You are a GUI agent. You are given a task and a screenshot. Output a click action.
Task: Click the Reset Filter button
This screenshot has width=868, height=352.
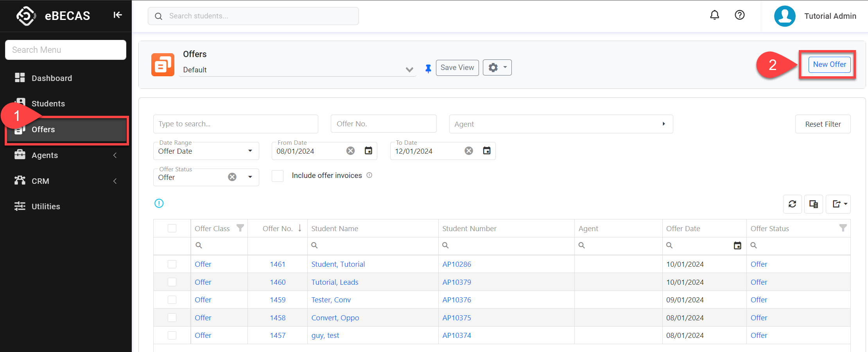coord(823,124)
